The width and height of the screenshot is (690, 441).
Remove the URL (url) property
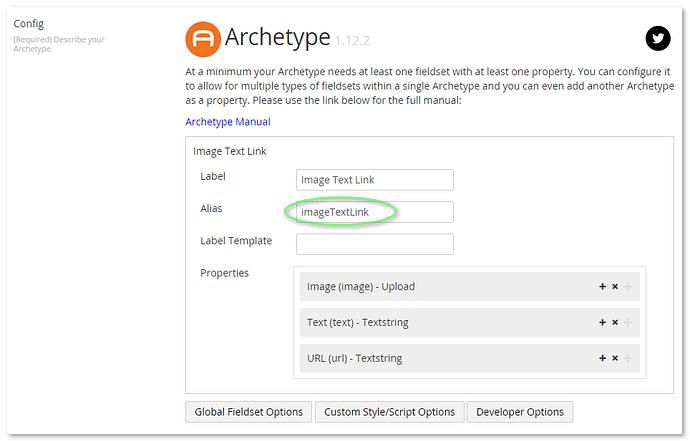(615, 359)
